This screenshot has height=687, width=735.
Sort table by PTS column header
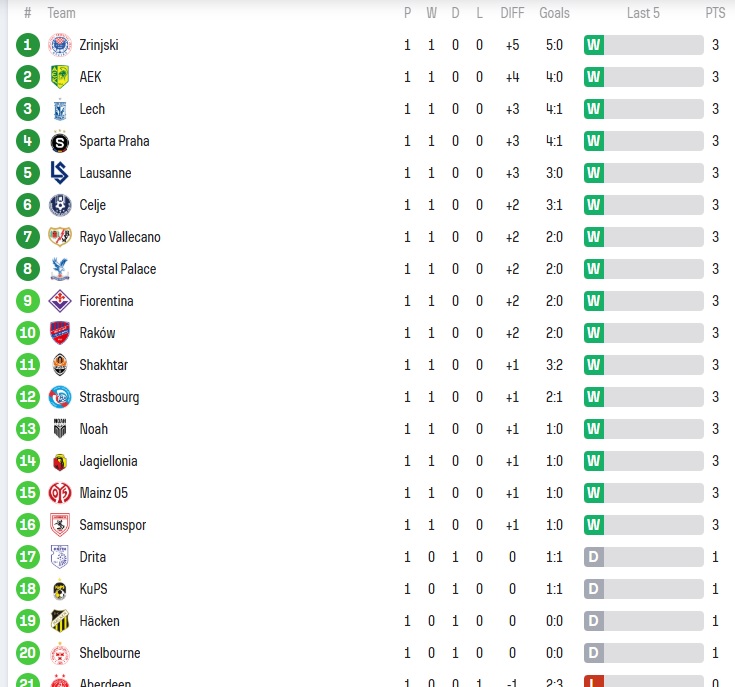pos(715,13)
